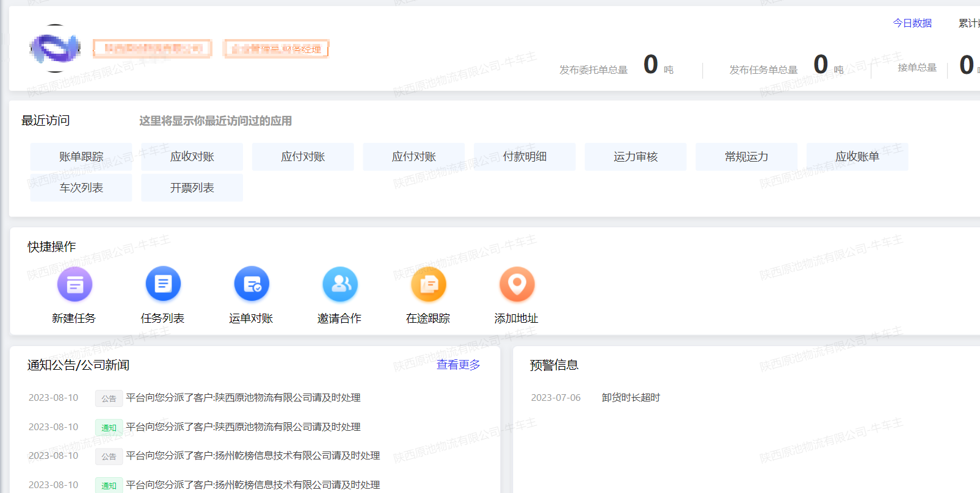
Task: Click the 查看更多 link
Action: (x=459, y=365)
